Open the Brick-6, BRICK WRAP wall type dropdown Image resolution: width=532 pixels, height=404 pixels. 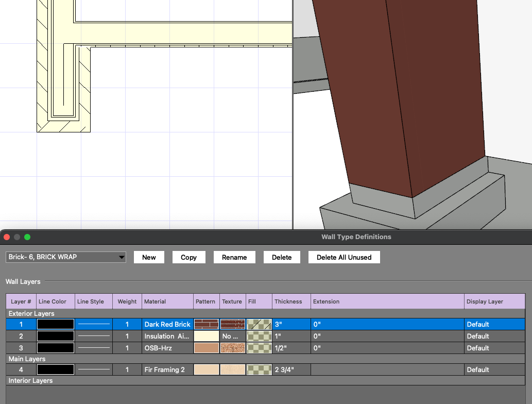(x=66, y=257)
